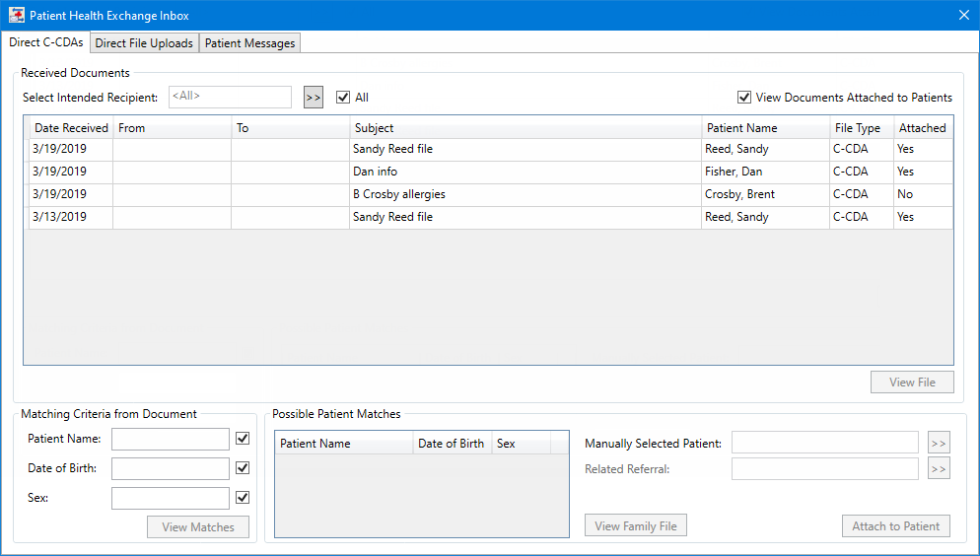Open the Related Referral >> selector

pos(939,468)
